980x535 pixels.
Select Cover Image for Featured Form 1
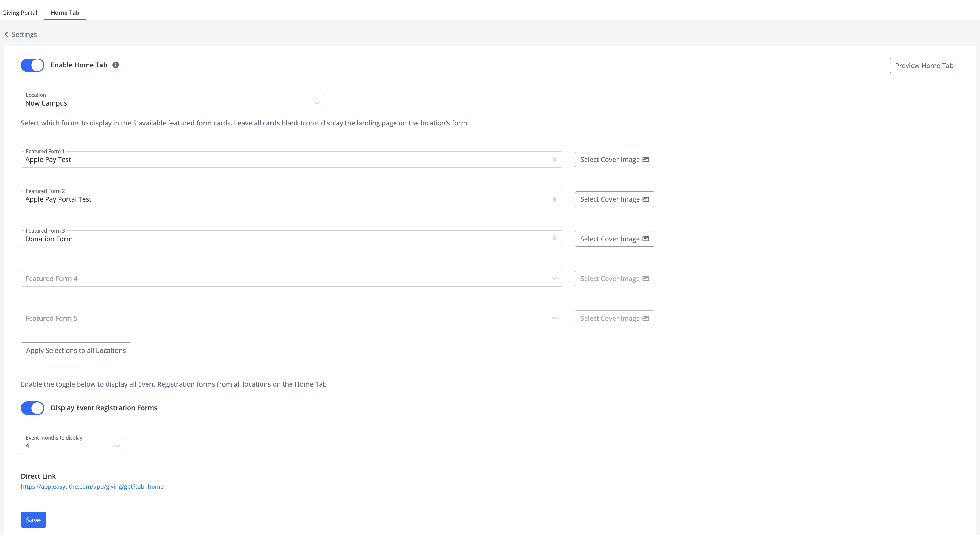[x=614, y=159]
